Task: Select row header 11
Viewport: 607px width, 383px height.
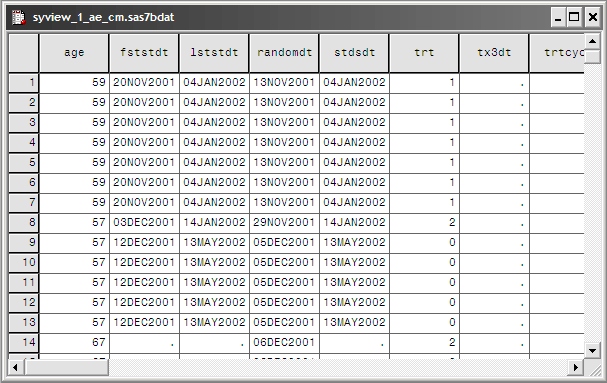Action: (x=24, y=283)
